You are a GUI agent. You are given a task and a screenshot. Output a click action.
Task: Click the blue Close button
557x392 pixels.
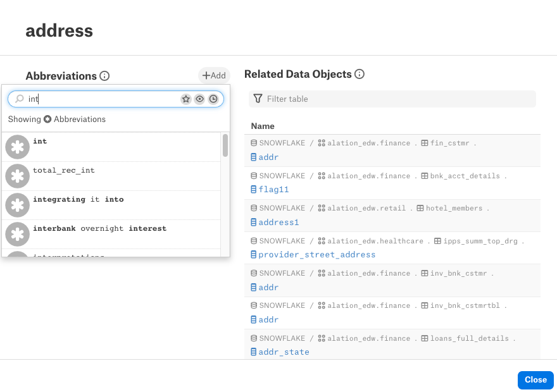tap(535, 380)
